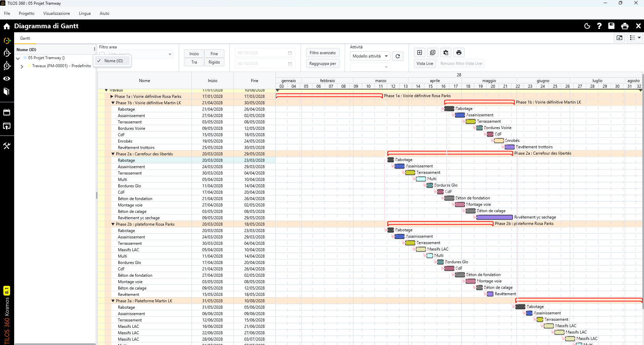
Task: Click the history icon in header bar
Action: [x=587, y=26]
